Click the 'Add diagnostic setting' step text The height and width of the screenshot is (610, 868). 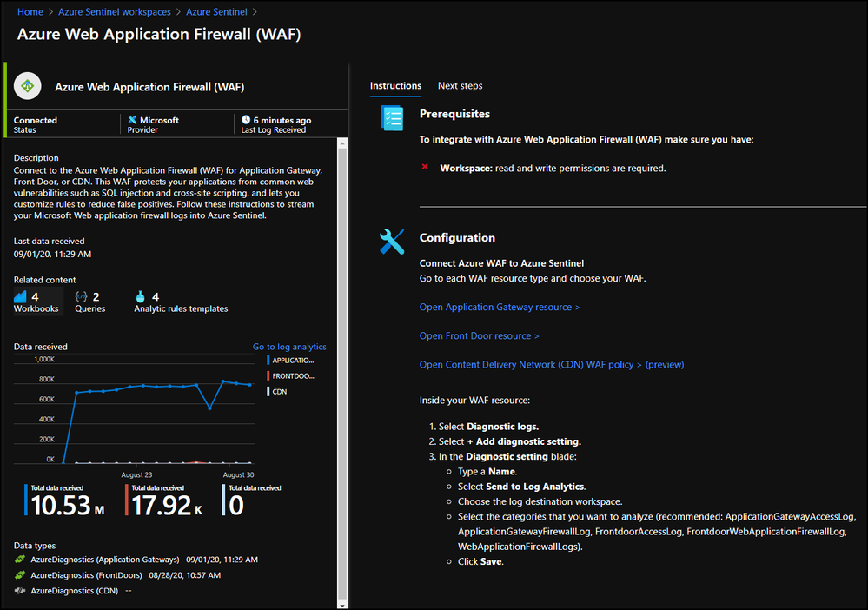point(527,441)
